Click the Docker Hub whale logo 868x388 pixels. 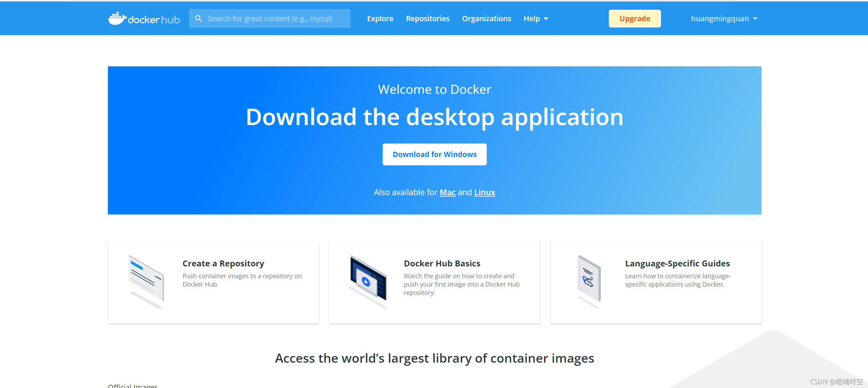click(144, 19)
